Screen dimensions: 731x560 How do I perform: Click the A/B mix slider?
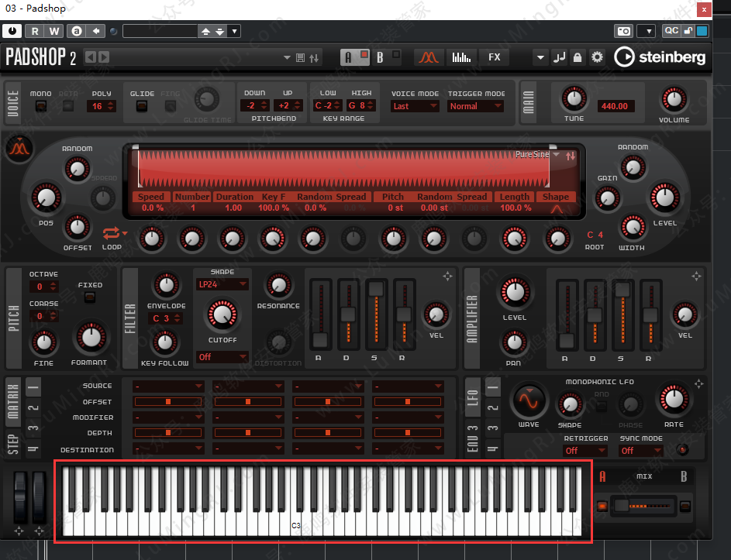tap(643, 506)
